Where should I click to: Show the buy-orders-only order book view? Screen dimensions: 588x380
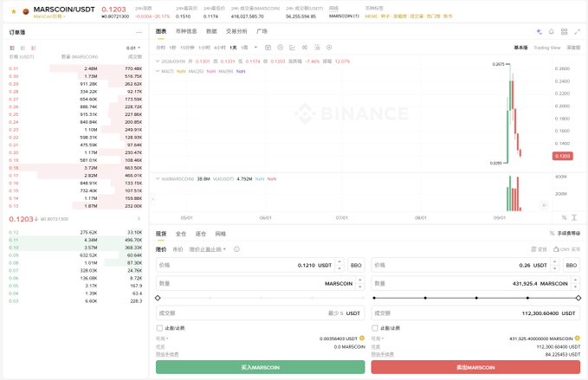coord(23,48)
